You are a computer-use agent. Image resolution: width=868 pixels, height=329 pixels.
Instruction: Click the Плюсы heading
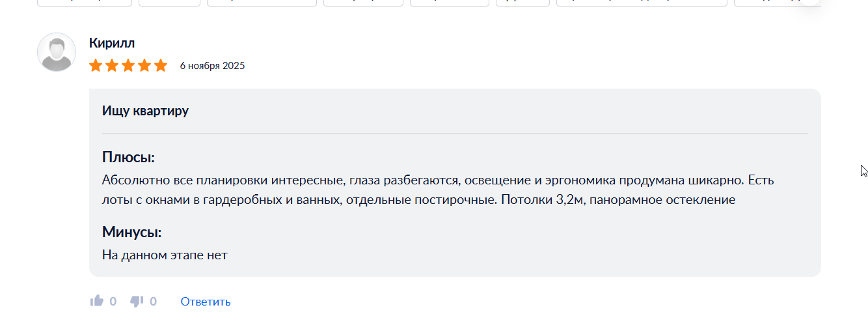coord(128,157)
